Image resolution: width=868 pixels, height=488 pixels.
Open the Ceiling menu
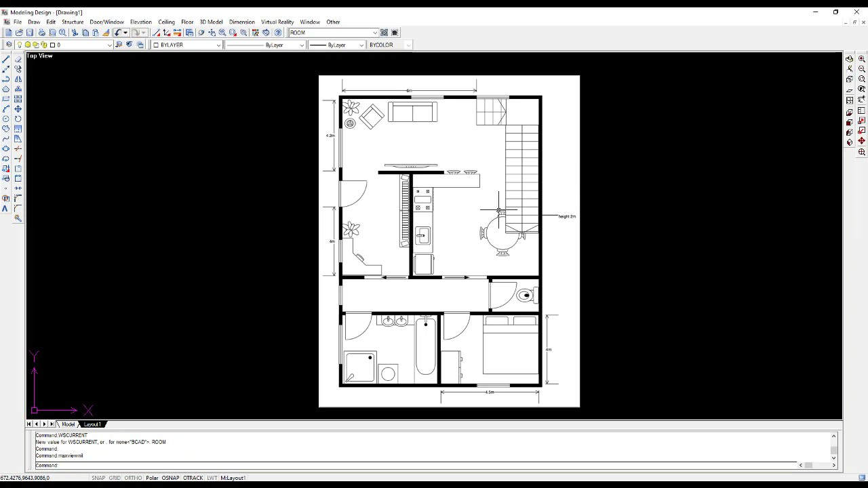166,22
